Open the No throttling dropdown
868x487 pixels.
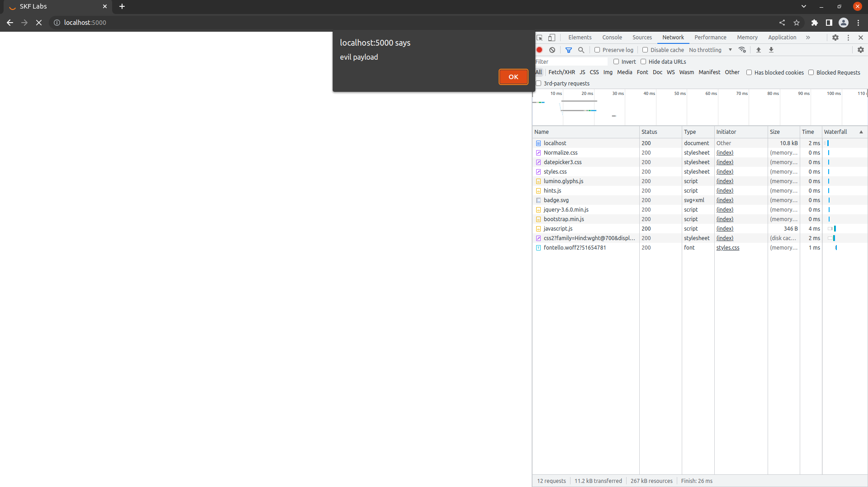(710, 50)
